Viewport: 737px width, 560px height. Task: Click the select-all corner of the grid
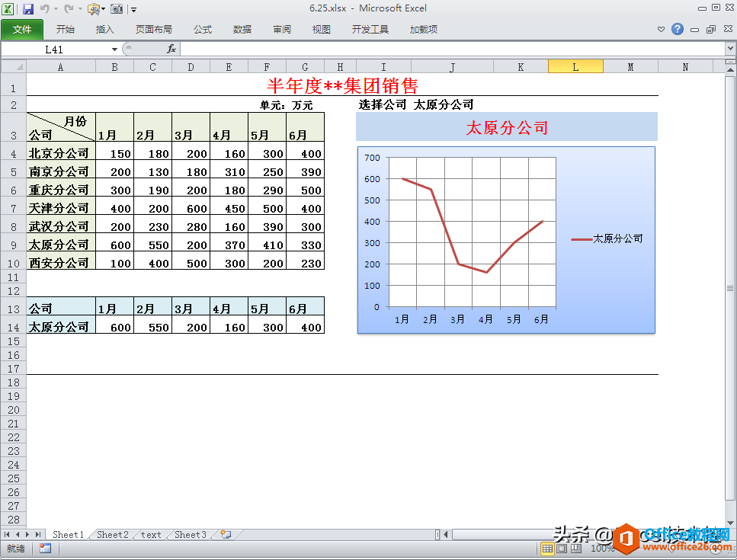(14, 67)
